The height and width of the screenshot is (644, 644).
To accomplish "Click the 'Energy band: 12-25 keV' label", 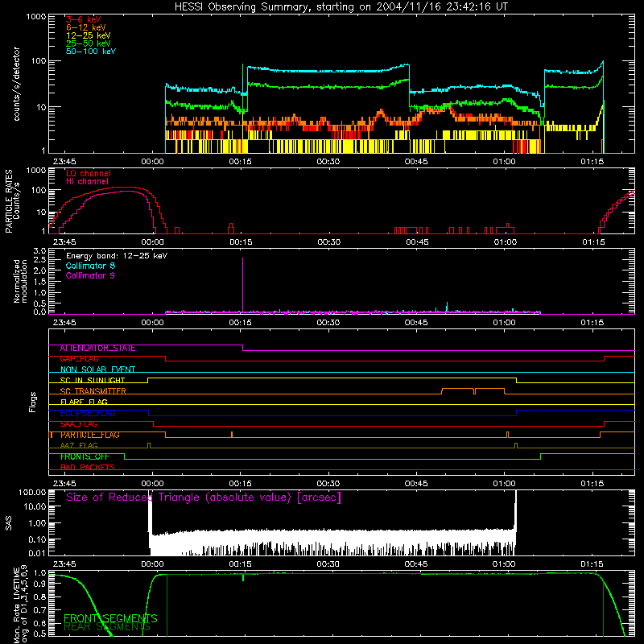I will [117, 256].
